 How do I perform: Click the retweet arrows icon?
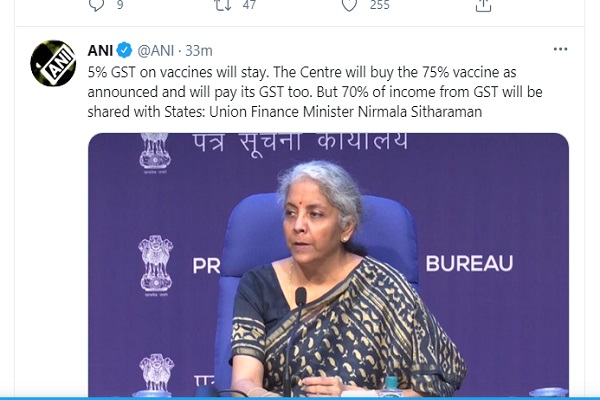click(223, 5)
